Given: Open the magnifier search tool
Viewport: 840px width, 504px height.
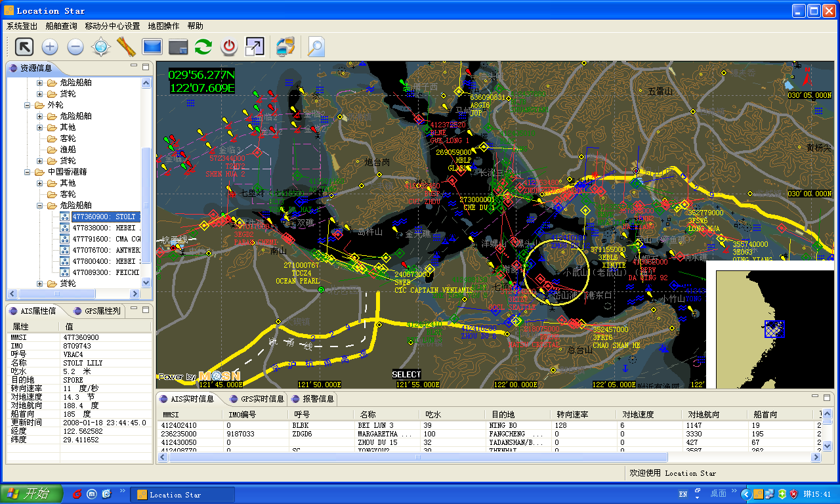Looking at the screenshot, I should (x=316, y=47).
